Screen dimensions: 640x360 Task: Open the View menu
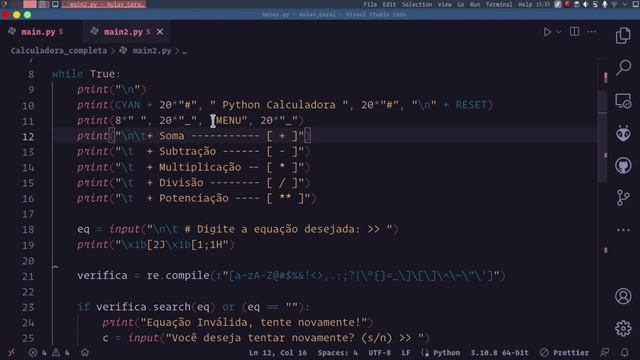[444, 4]
